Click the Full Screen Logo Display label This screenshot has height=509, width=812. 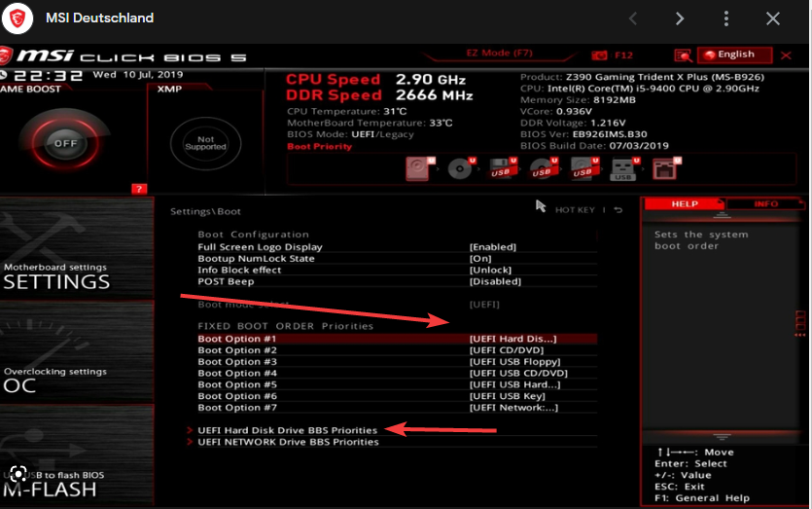(260, 247)
